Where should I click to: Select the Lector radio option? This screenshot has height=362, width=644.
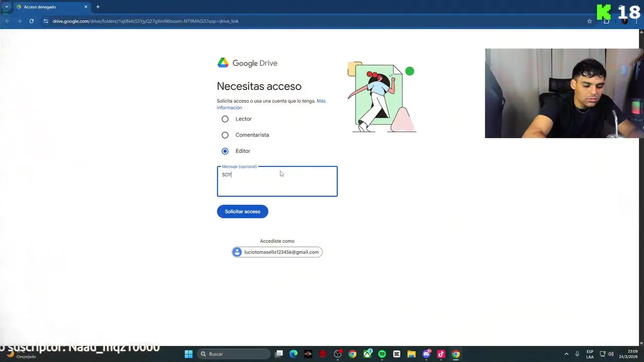click(x=225, y=119)
